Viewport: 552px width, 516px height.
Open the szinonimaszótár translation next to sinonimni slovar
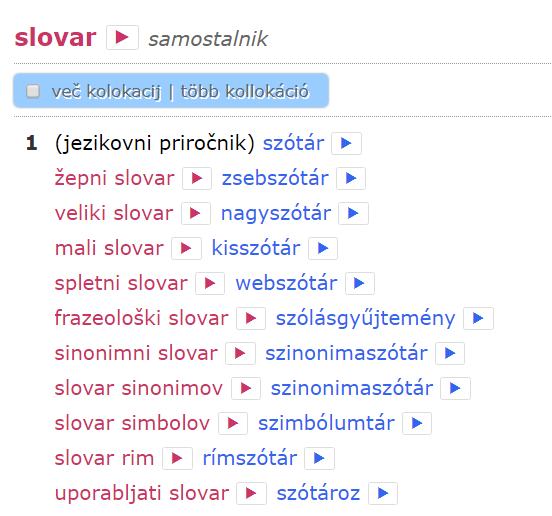point(346,353)
